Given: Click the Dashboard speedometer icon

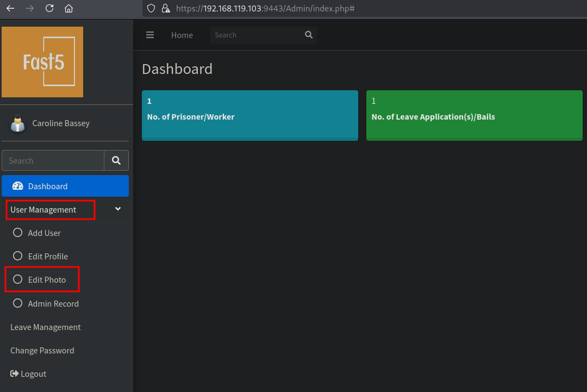Looking at the screenshot, I should (x=17, y=186).
